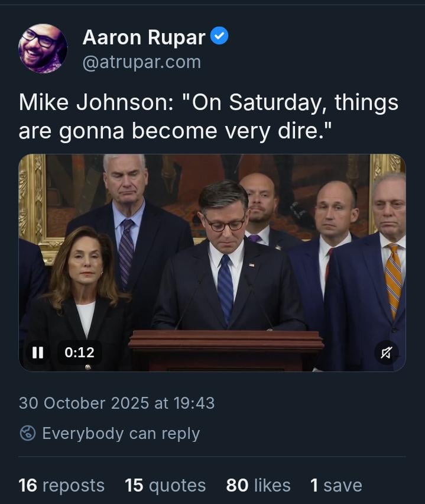Image resolution: width=425 pixels, height=504 pixels.
Task: View the 16 reposts list
Action: 61,486
